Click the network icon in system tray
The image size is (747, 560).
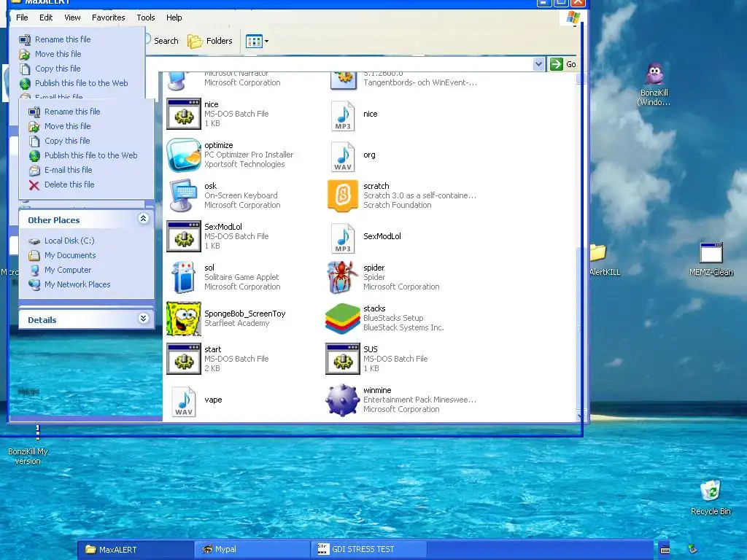[693, 550]
